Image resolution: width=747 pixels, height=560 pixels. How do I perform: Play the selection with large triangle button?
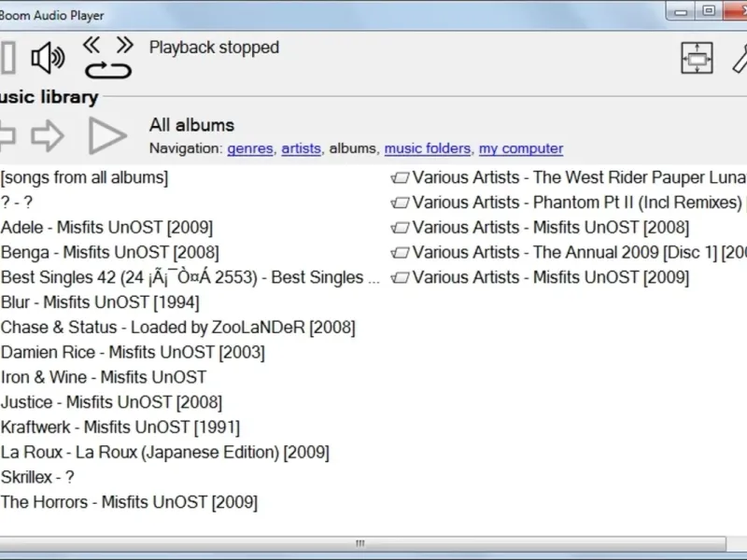[x=107, y=135]
